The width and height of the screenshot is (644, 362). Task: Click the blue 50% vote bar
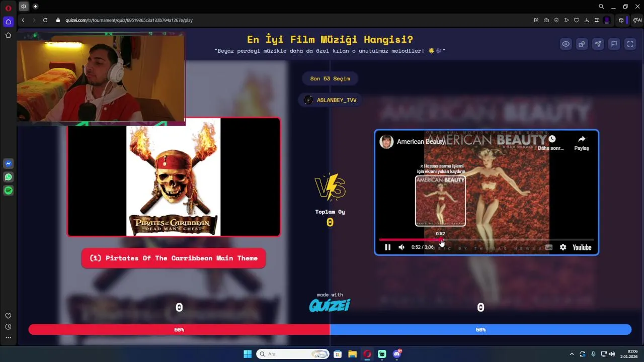(x=480, y=329)
